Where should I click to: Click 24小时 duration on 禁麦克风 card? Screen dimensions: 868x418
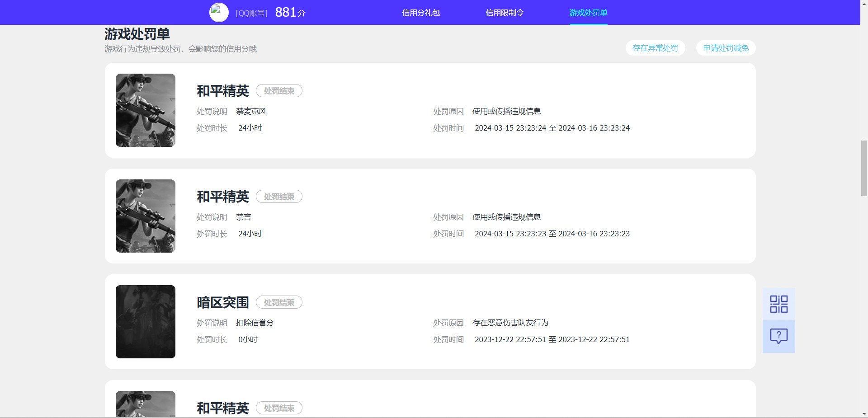[250, 128]
